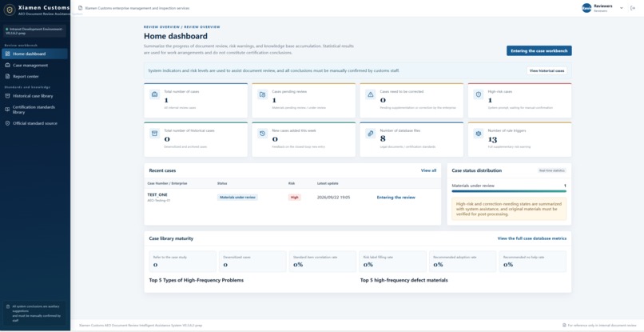Open Historical case library in sidebar

click(34, 96)
